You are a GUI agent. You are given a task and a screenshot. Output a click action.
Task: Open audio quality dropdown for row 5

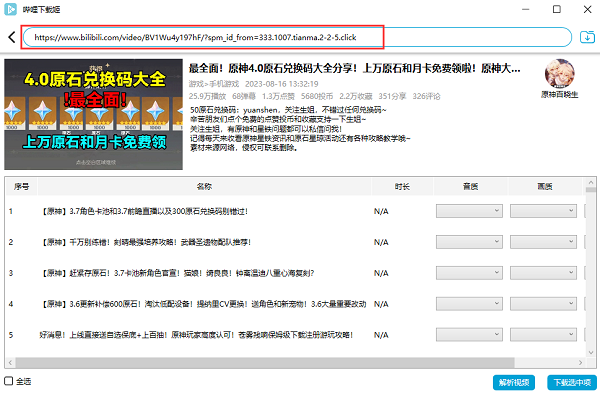click(469, 335)
